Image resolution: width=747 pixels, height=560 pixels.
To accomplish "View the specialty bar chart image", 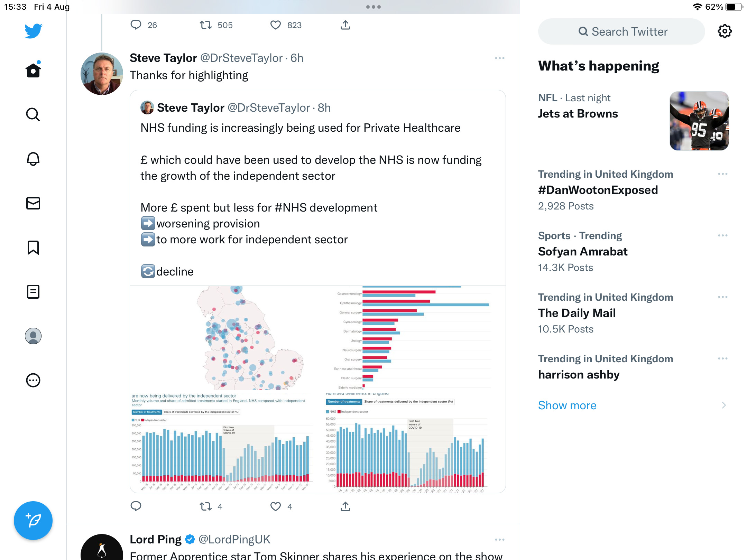I will [x=412, y=338].
